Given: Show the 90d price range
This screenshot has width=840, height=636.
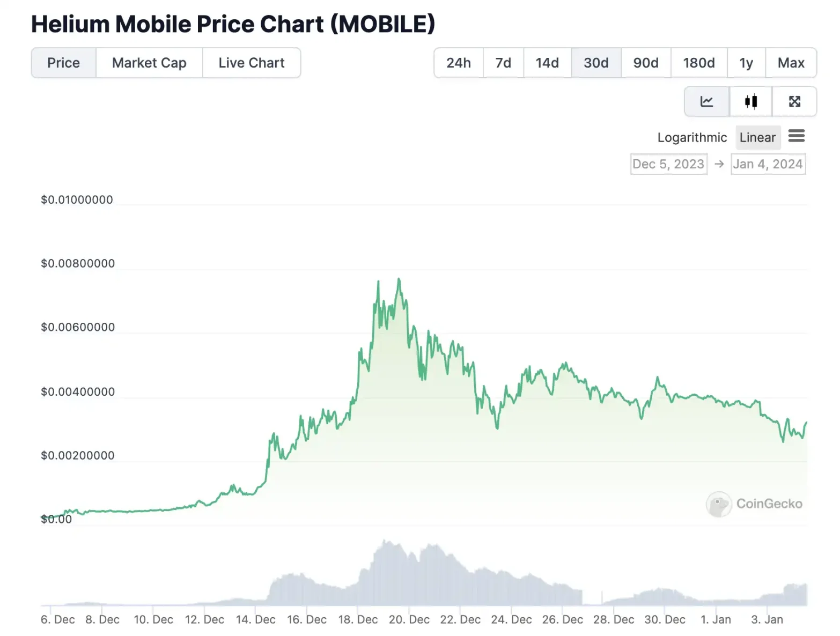Looking at the screenshot, I should coord(646,63).
